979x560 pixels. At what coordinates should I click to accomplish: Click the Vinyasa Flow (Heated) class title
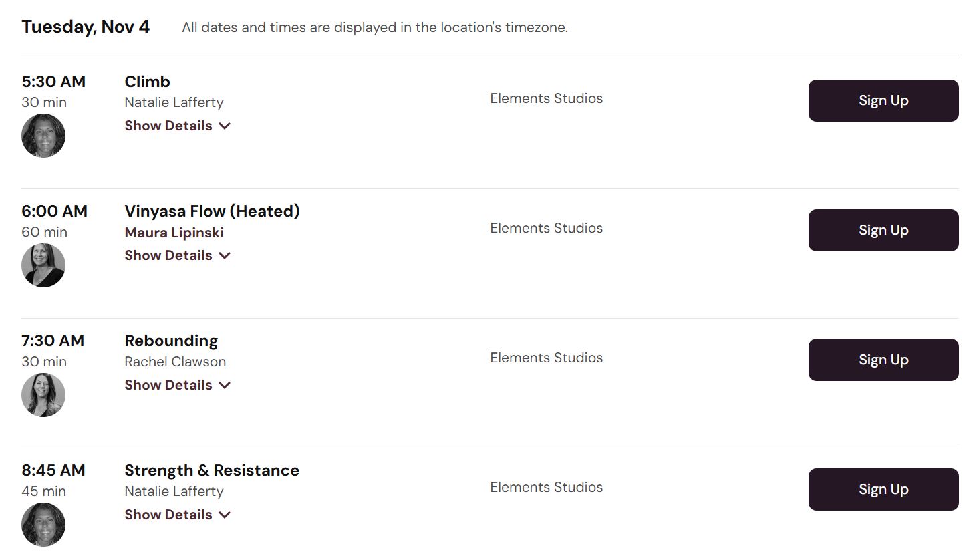tap(212, 211)
